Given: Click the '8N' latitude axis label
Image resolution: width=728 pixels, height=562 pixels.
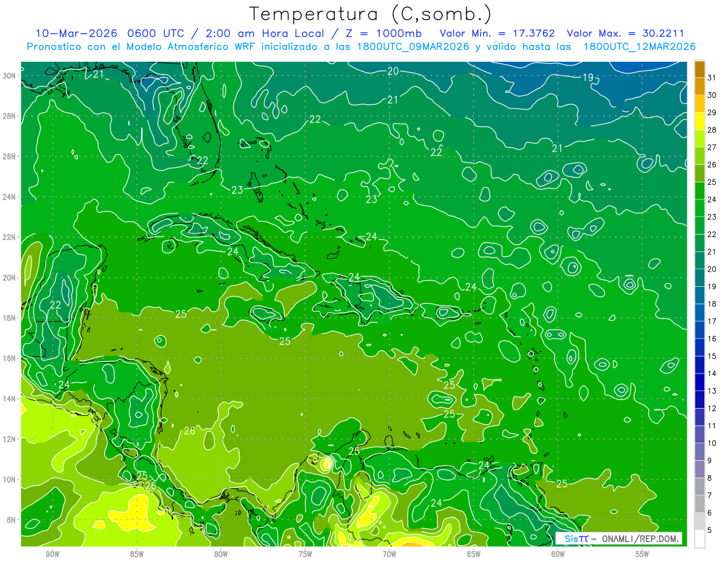Looking at the screenshot, I should click(x=12, y=520).
